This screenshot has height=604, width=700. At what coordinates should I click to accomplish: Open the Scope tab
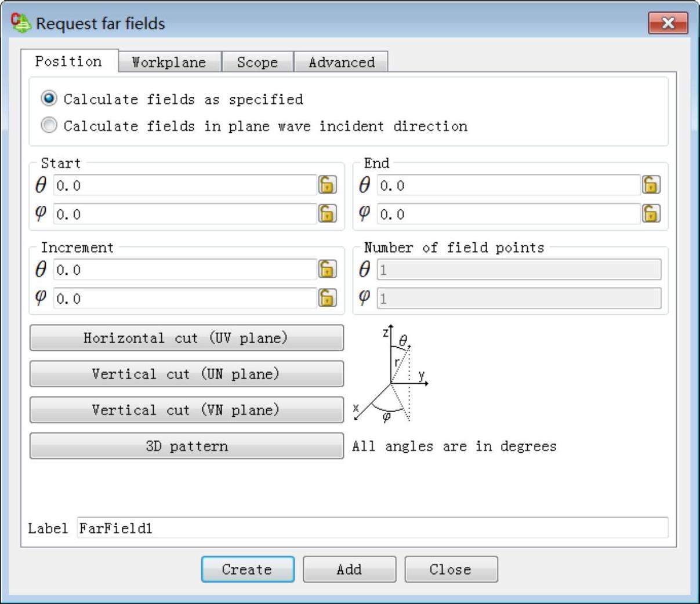(257, 62)
